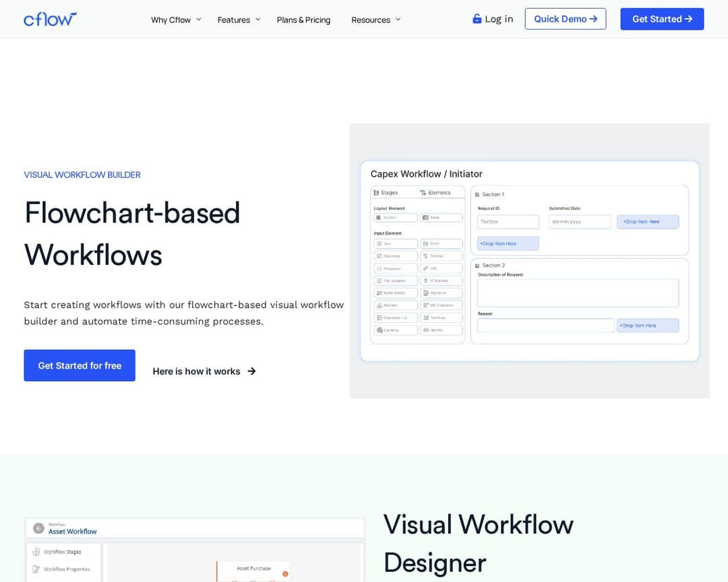Screen dimensions: 728x582
Task: Choose the File Uploader element
Action: click(x=396, y=281)
